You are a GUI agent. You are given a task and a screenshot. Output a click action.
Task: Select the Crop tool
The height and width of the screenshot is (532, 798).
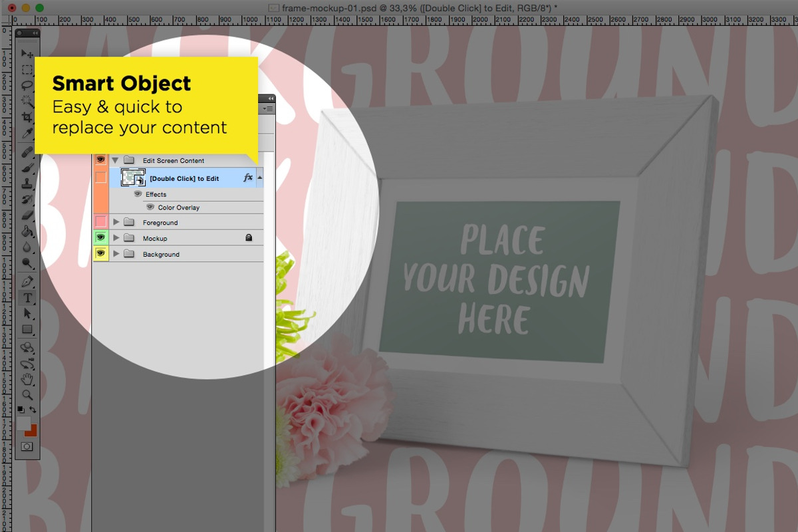(27, 117)
